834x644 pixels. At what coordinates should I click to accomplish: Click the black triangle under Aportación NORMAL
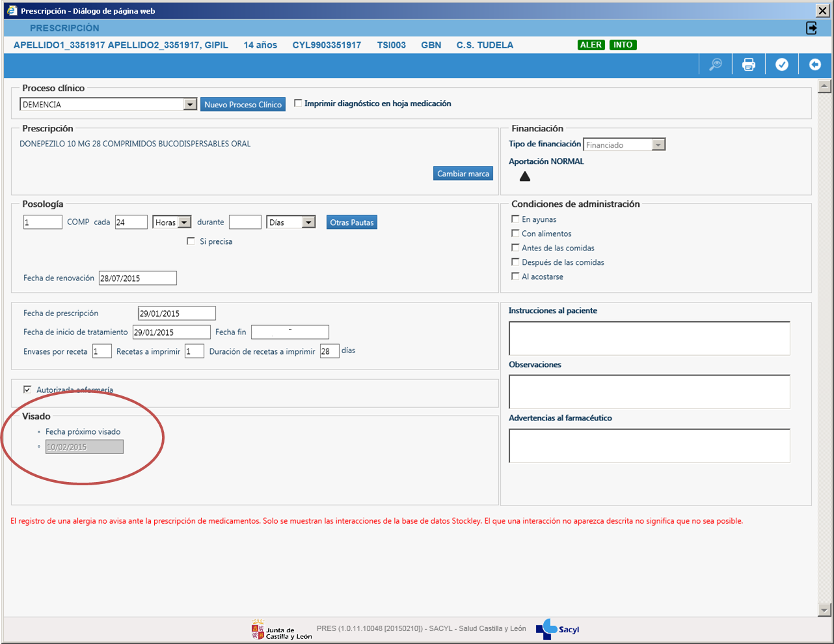click(x=525, y=176)
